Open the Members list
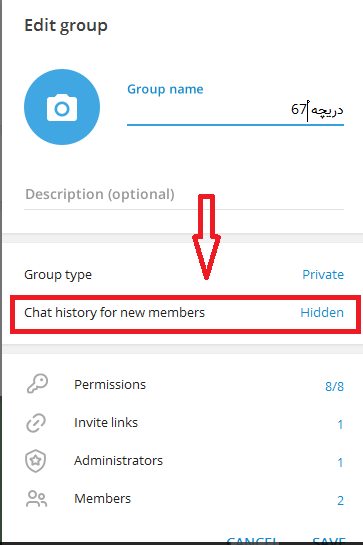 point(183,499)
